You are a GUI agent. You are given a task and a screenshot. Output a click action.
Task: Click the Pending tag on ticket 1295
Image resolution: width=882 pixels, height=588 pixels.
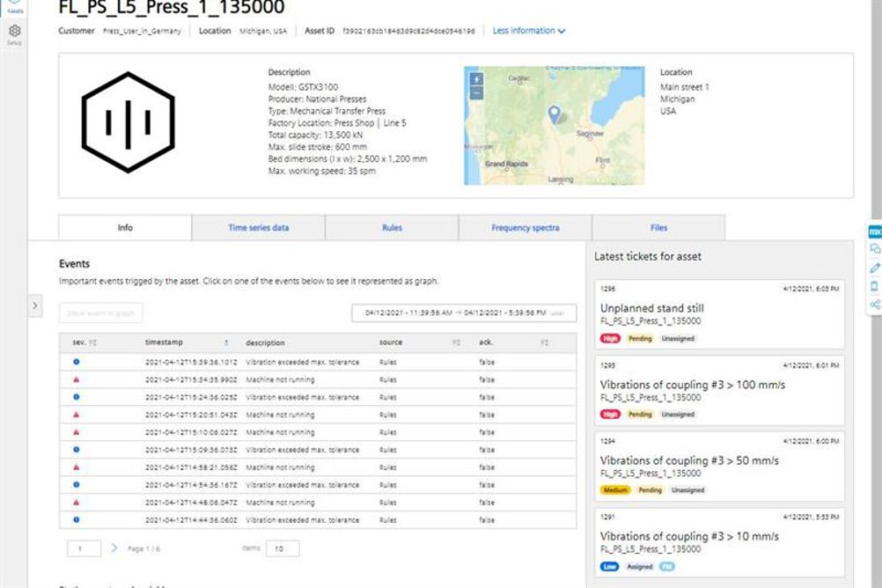click(x=640, y=414)
